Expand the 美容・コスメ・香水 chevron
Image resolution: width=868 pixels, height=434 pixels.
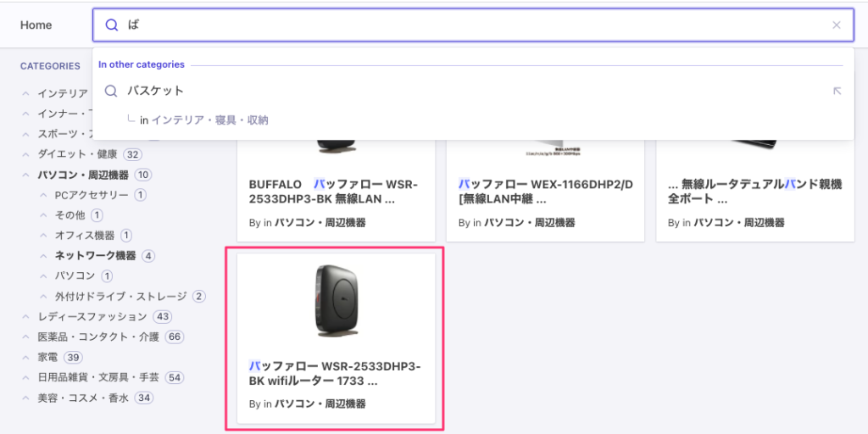(x=25, y=398)
